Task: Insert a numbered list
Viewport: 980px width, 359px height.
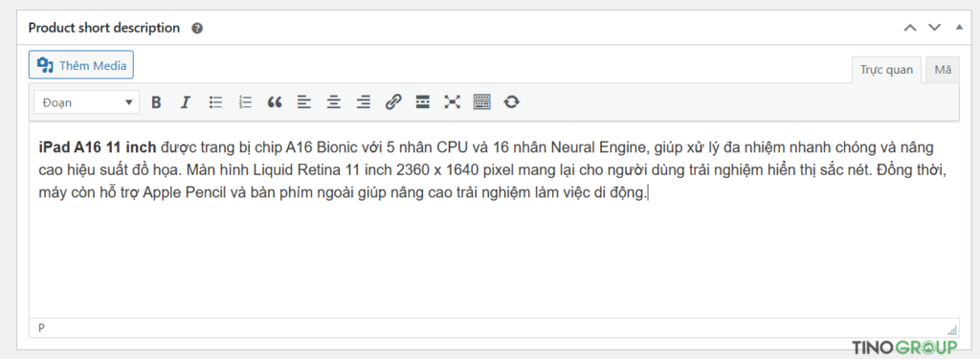Action: (245, 102)
